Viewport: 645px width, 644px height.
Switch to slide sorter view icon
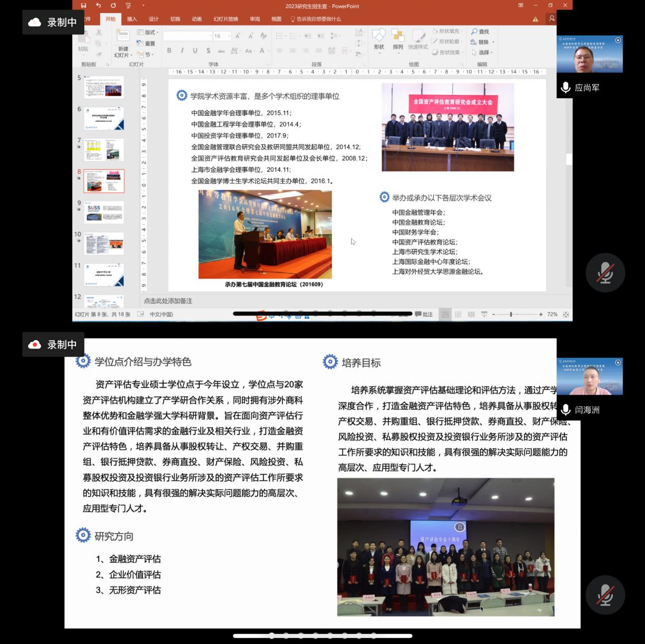(x=458, y=315)
